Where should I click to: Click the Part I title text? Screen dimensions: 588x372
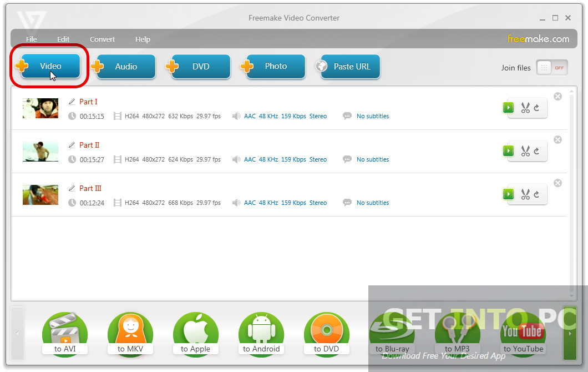click(88, 102)
